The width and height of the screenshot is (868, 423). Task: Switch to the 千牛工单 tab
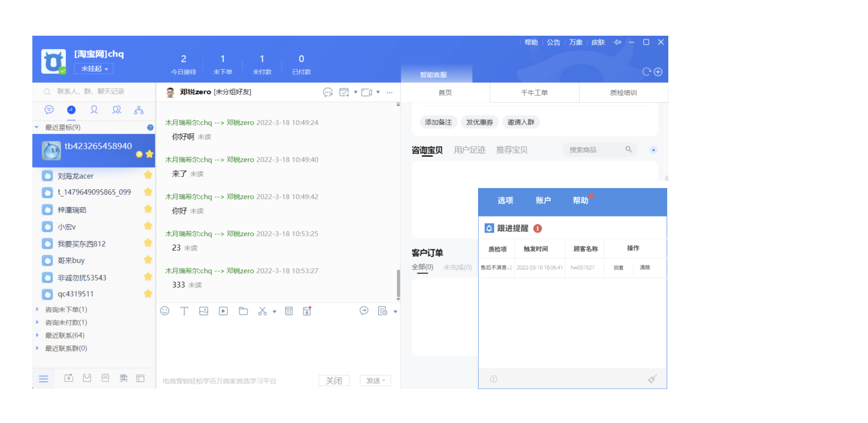point(534,93)
